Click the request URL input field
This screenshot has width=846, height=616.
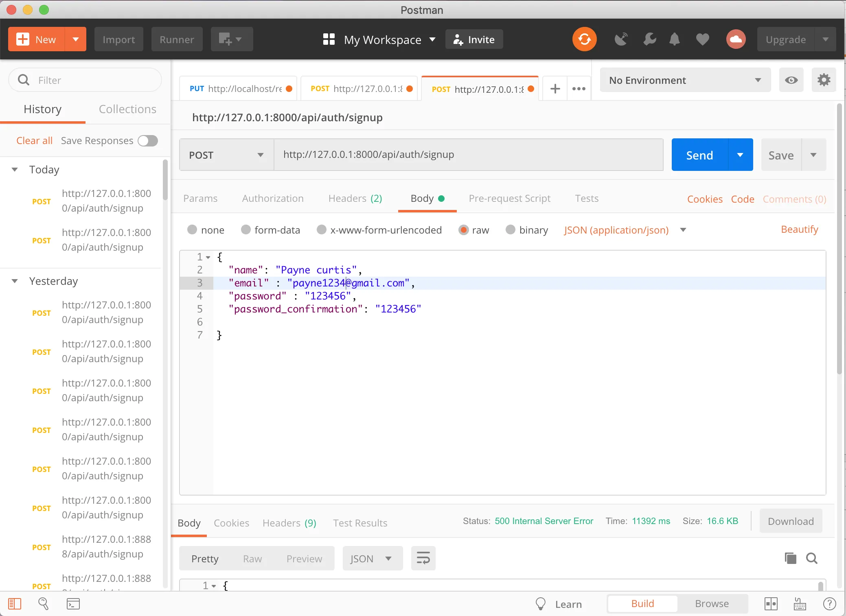coord(468,155)
